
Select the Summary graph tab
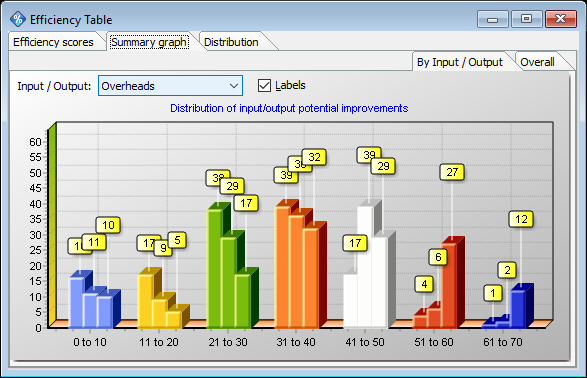pyautogui.click(x=149, y=42)
